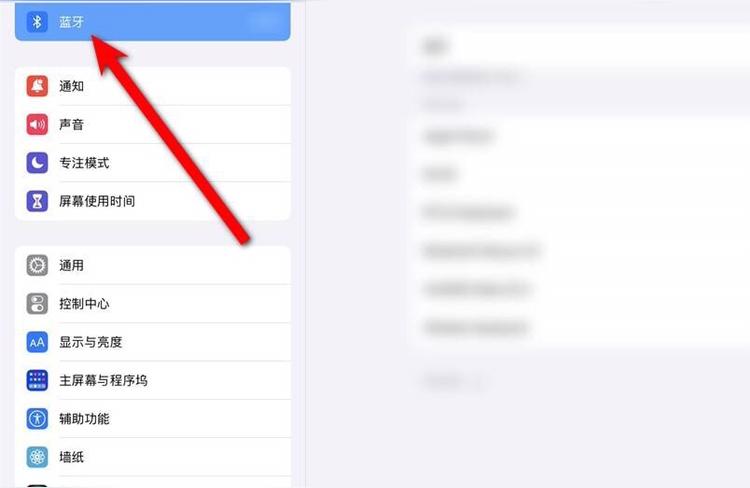Tap the 专注模式 moon icon
This screenshot has height=488, width=750.
[37, 163]
